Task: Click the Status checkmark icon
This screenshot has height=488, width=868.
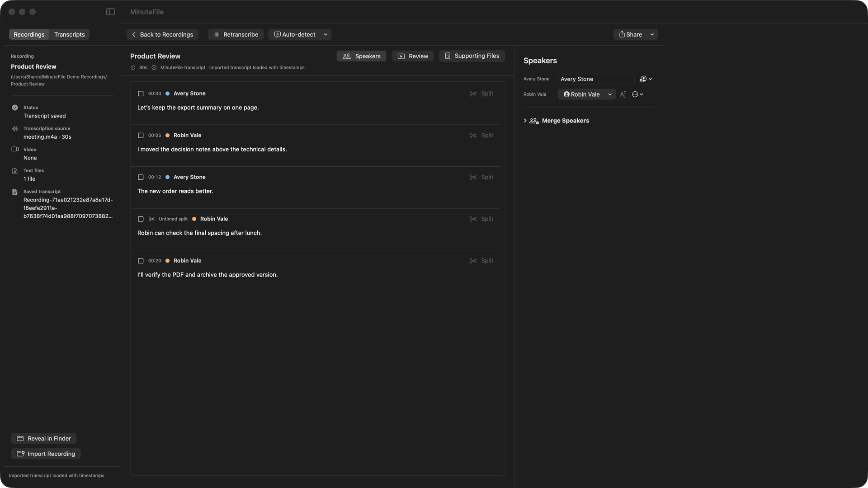Action: 15,108
